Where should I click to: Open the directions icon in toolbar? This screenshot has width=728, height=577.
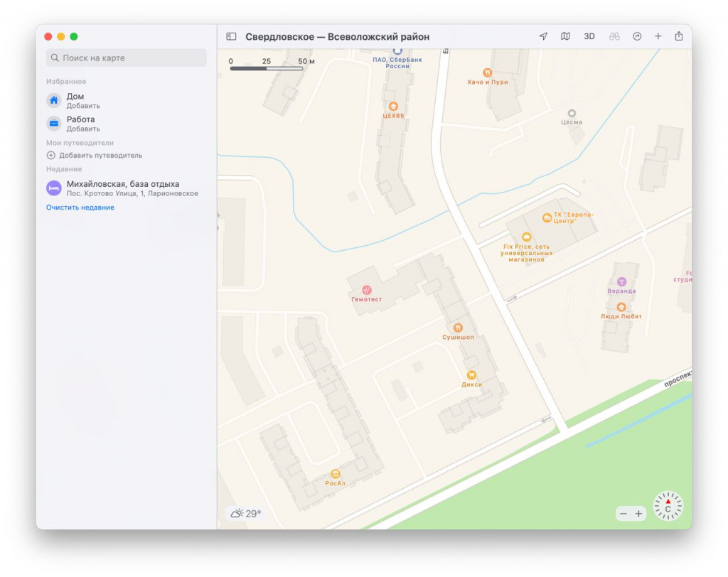click(x=637, y=36)
